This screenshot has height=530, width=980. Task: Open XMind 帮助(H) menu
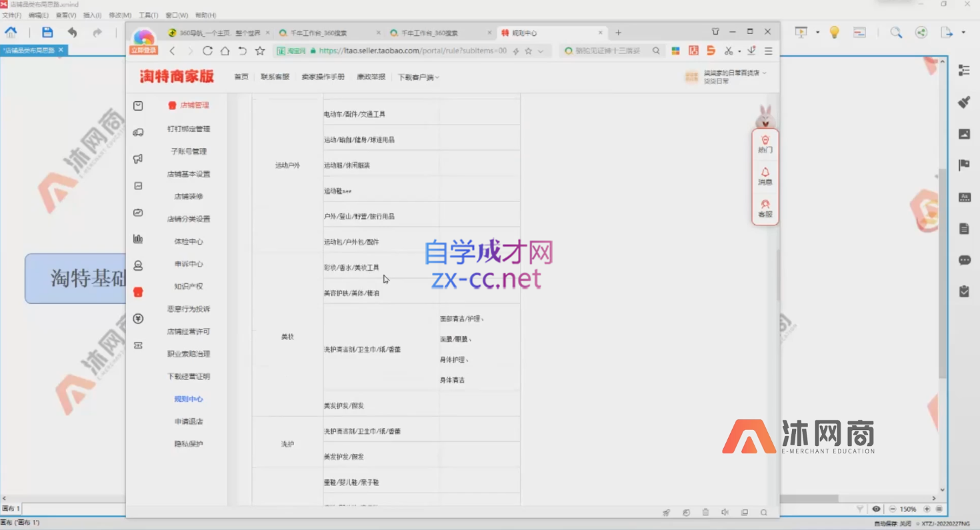pos(205,15)
